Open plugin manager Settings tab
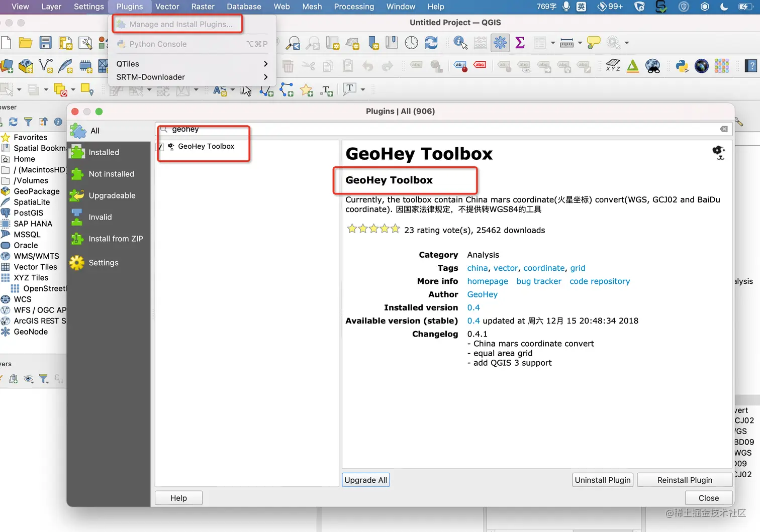 [109, 263]
